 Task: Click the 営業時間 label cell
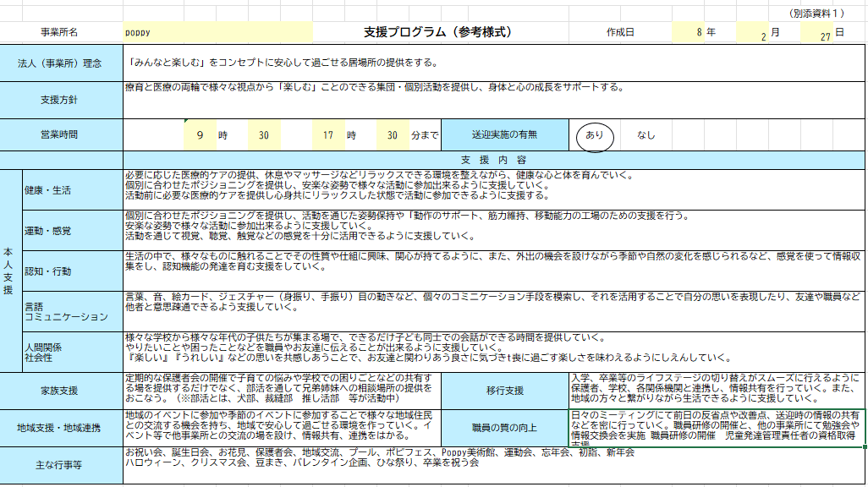[x=62, y=135]
